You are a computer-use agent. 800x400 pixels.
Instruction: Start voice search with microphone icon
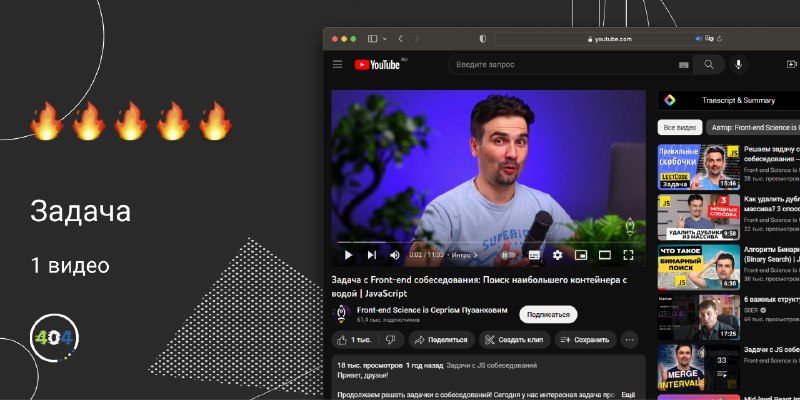(x=738, y=64)
